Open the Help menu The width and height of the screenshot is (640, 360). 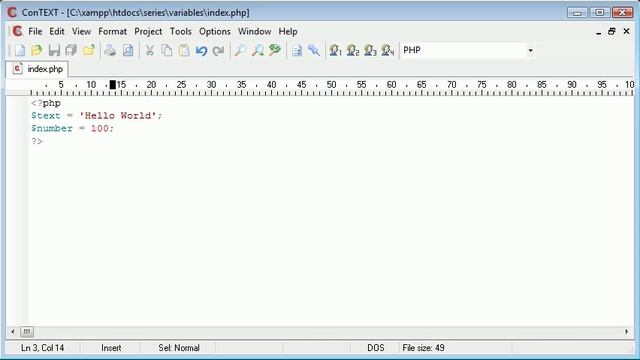click(x=288, y=31)
